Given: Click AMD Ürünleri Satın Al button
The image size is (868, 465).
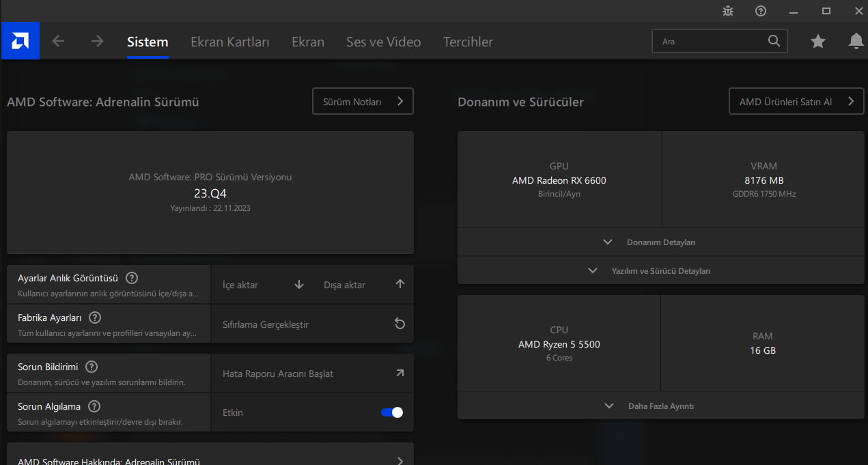Looking at the screenshot, I should pos(796,101).
